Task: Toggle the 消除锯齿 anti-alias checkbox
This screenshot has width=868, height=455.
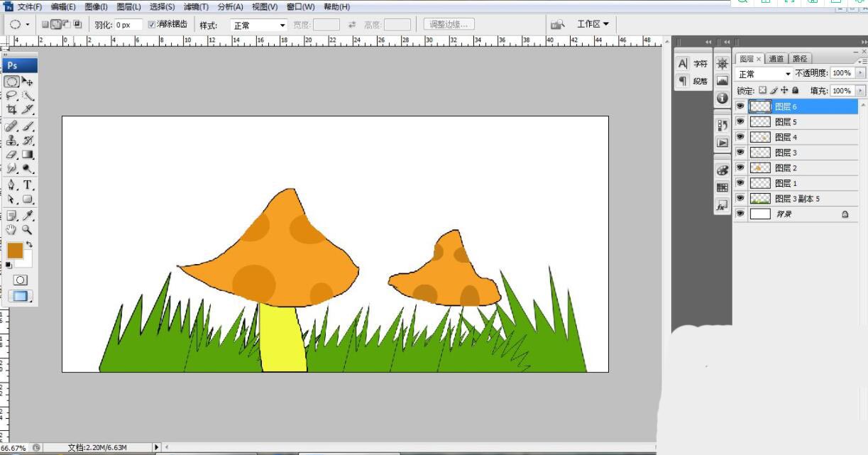Action: [x=151, y=25]
